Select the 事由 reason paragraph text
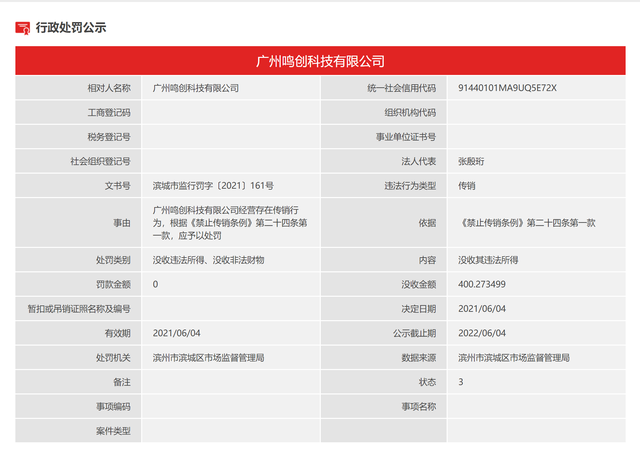The image size is (640, 456). [x=230, y=223]
